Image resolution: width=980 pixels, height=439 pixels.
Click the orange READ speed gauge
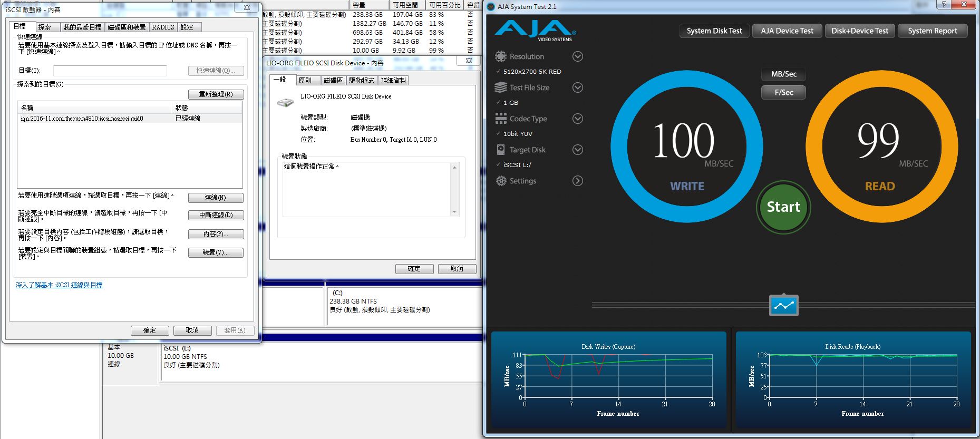881,147
